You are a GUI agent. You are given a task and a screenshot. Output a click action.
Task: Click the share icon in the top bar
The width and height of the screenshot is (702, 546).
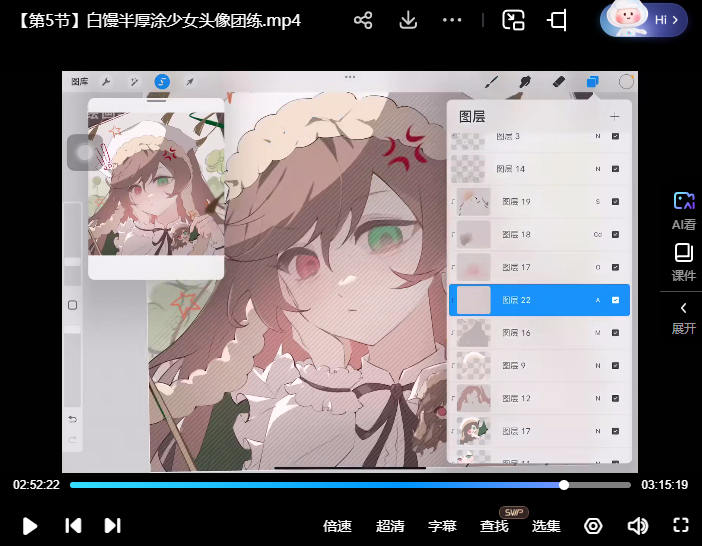click(364, 20)
